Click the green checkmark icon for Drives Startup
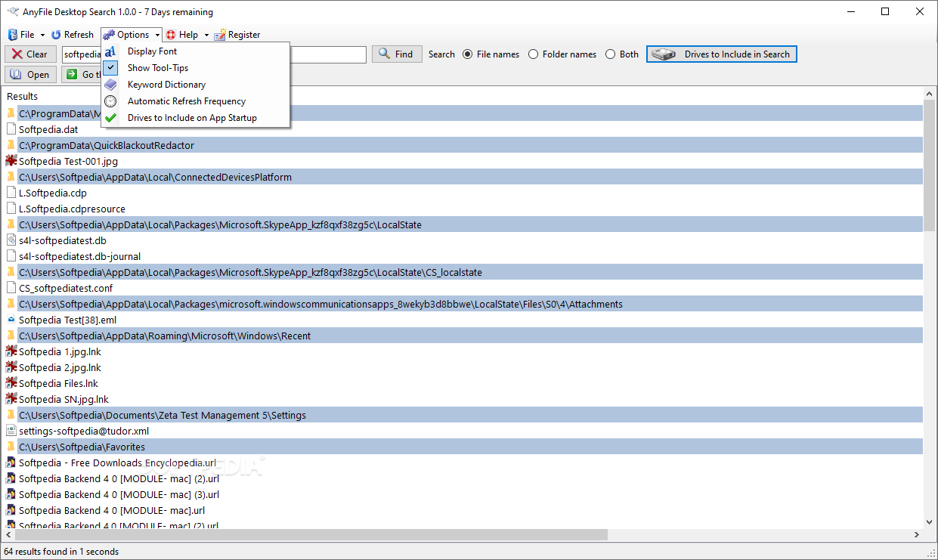 [x=110, y=118]
